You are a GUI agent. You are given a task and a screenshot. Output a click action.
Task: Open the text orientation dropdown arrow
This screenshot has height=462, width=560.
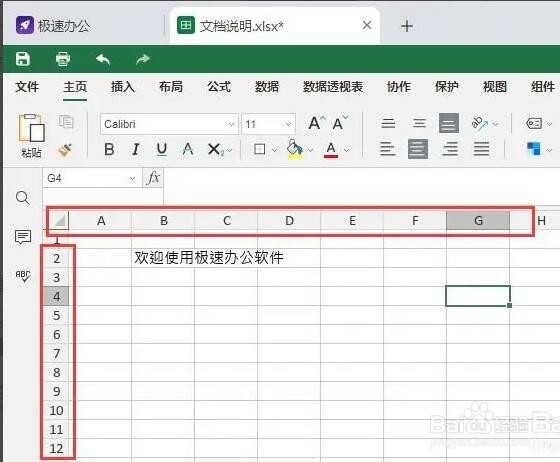coord(495,124)
